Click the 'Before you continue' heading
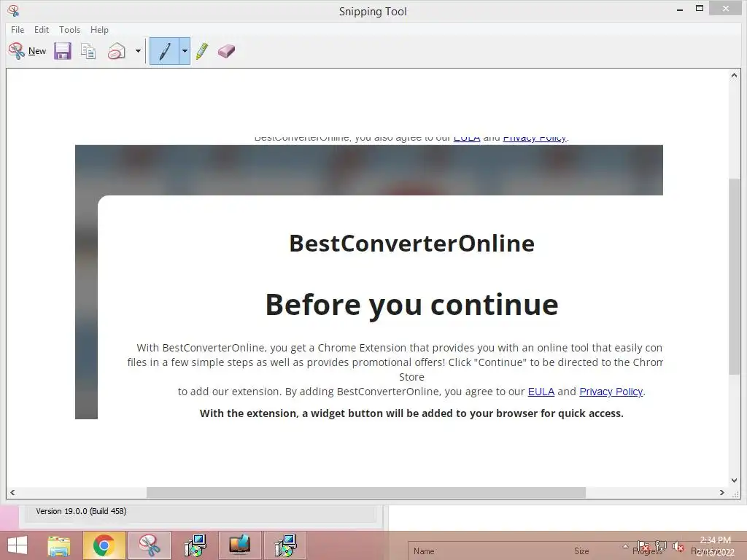This screenshot has height=560, width=747. click(411, 305)
